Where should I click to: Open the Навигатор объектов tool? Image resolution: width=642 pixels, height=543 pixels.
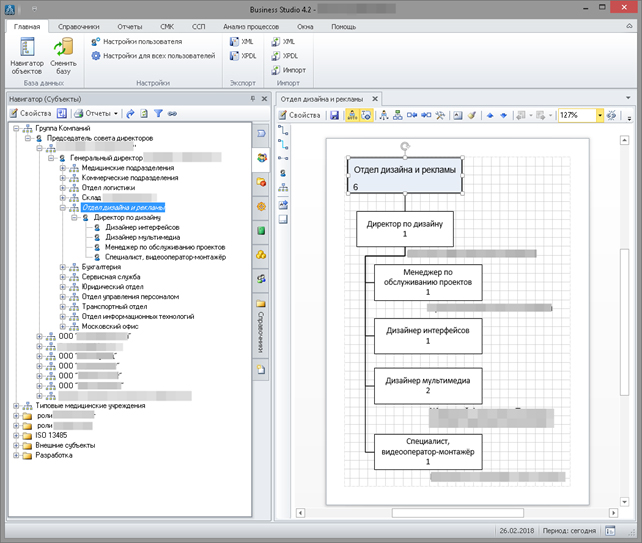[27, 56]
